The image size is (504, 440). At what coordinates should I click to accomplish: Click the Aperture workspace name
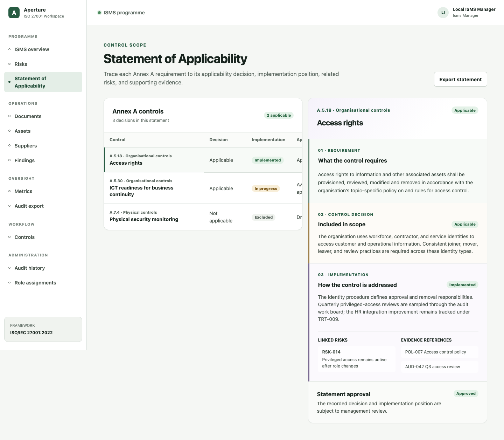point(35,10)
